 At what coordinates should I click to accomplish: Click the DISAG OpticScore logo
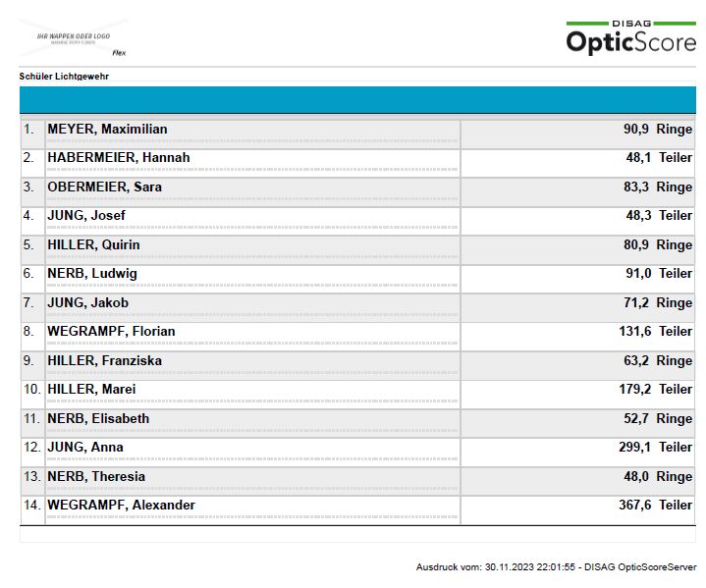point(629,37)
